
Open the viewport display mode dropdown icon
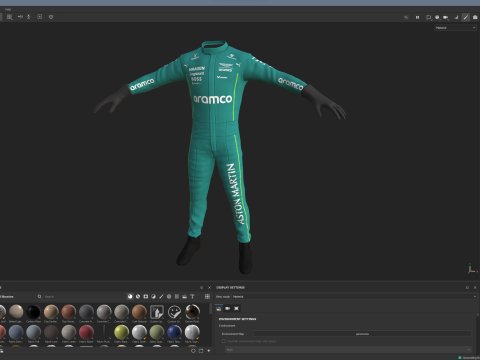[x=429, y=17]
